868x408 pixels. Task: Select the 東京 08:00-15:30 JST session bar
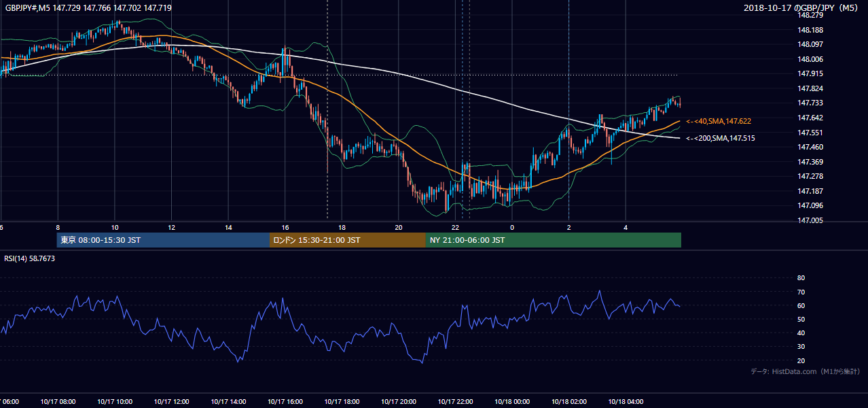click(x=163, y=240)
